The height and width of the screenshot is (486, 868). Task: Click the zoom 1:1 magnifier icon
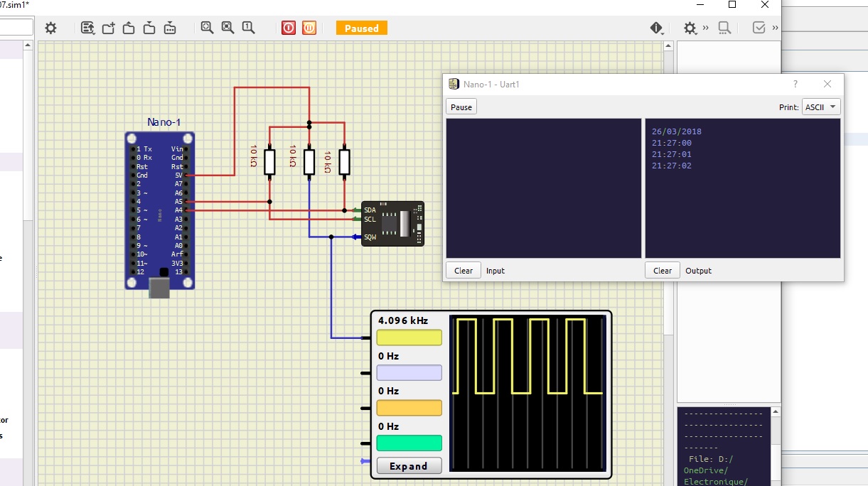click(x=248, y=28)
